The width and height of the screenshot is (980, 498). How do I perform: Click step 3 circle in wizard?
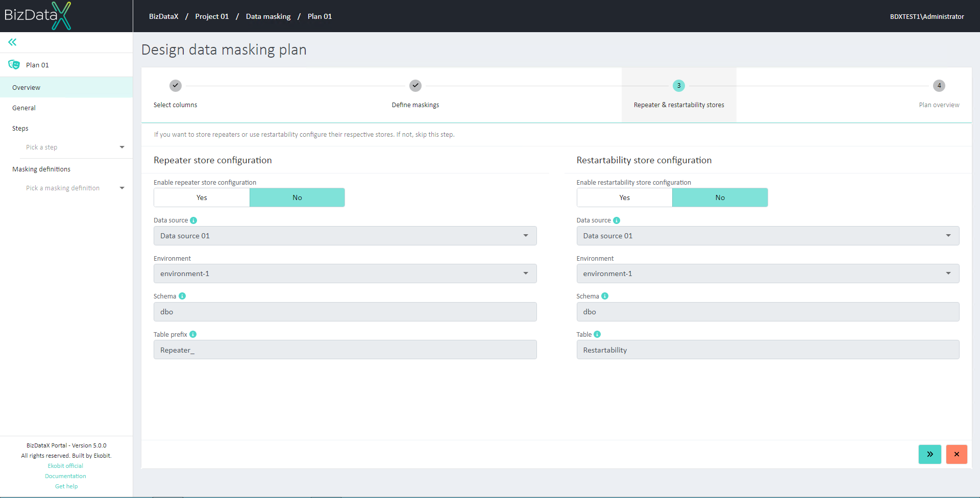click(679, 85)
